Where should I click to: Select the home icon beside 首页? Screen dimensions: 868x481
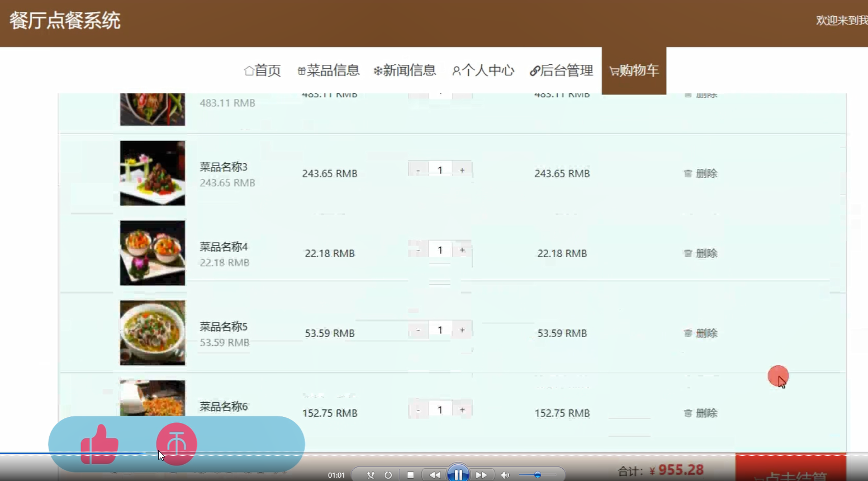tap(248, 70)
